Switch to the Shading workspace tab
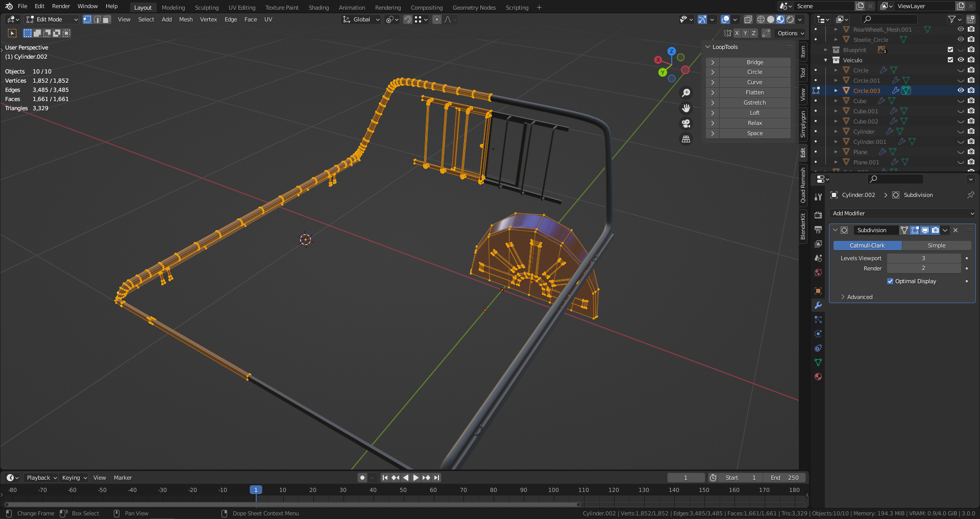This screenshot has height=519, width=980. (x=318, y=8)
